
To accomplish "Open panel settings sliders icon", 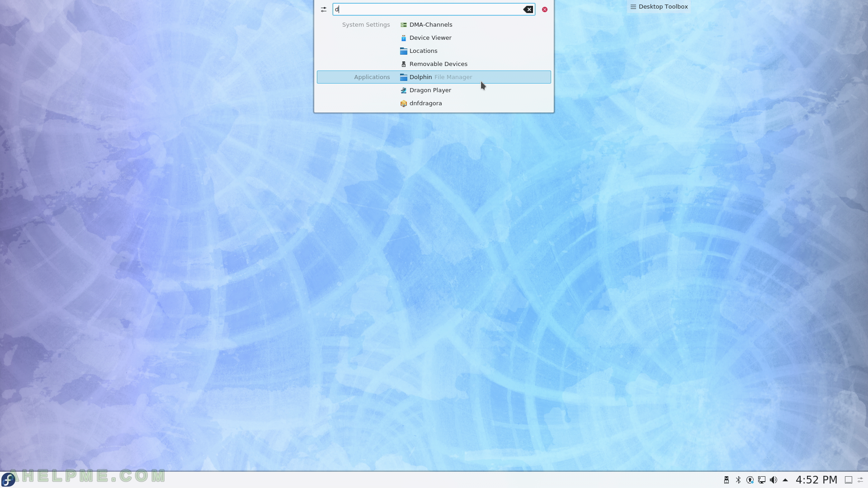I will [861, 480].
